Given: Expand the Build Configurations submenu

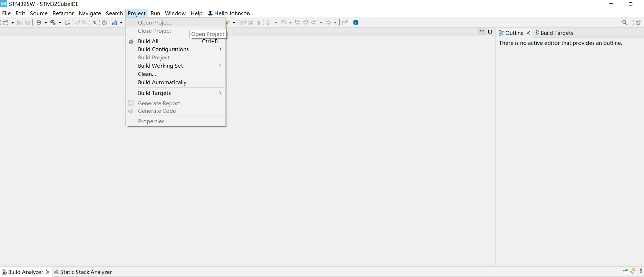Looking at the screenshot, I should [176, 49].
